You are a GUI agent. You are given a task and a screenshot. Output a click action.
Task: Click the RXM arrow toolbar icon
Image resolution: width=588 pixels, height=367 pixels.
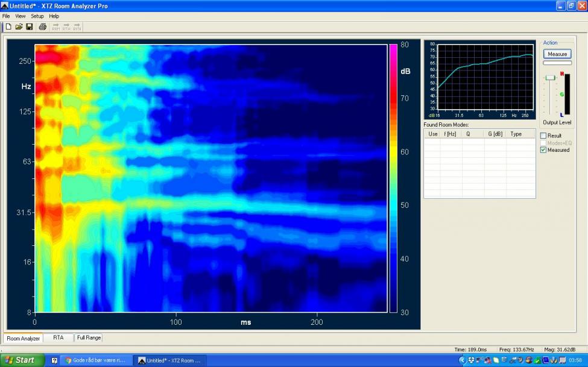click(56, 27)
